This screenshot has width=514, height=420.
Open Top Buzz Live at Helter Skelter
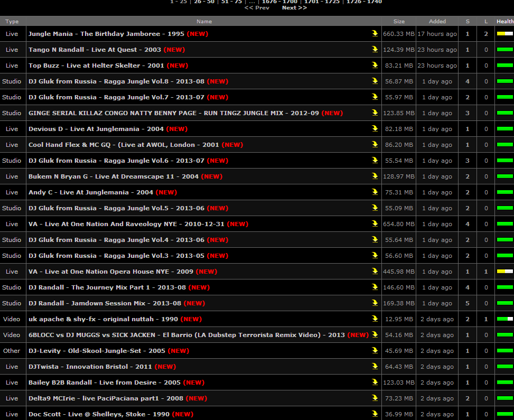tap(96, 66)
